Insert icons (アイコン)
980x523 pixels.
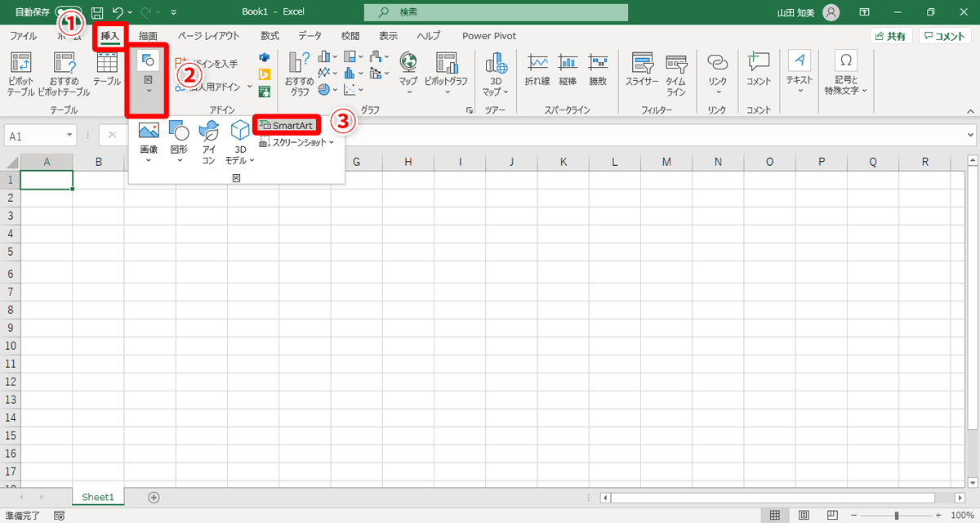click(x=208, y=142)
